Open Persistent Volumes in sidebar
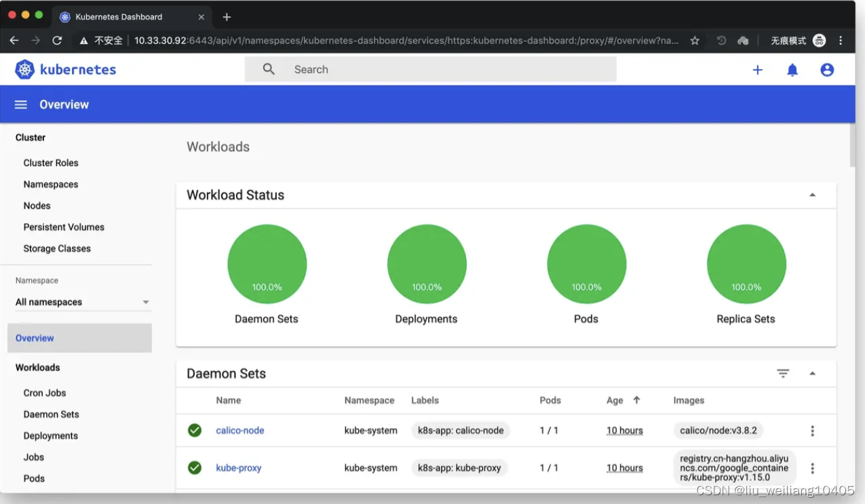 coord(64,227)
